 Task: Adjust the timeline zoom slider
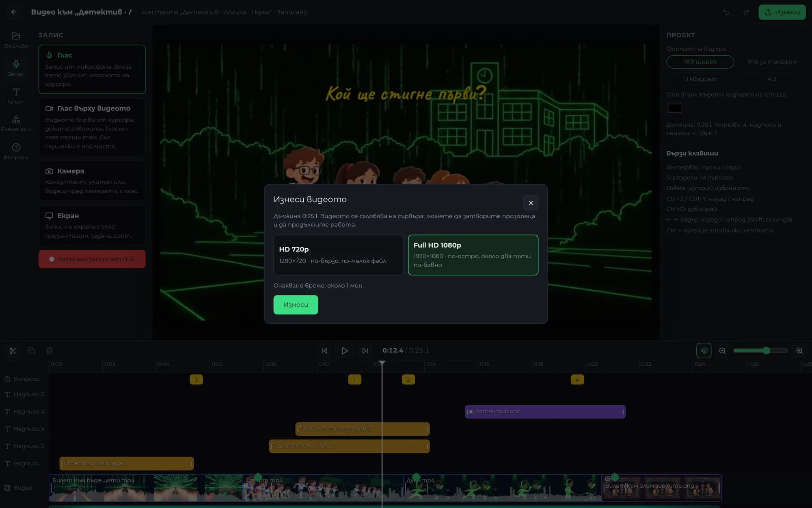(x=760, y=351)
